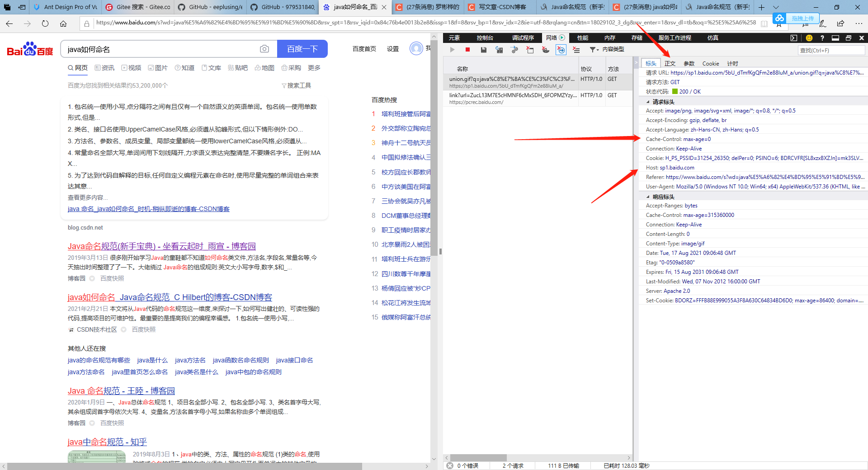
Task: Click the smiley feedback icon in DevTools
Action: pyautogui.click(x=809, y=38)
